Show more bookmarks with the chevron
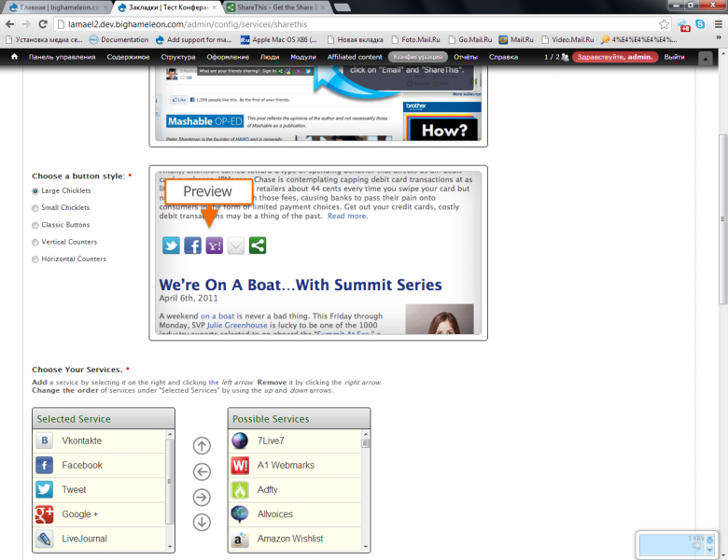728x560 pixels. click(719, 38)
